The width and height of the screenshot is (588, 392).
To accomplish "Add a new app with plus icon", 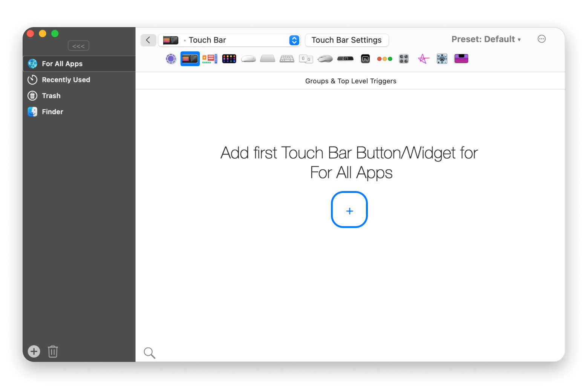I will coord(34,351).
